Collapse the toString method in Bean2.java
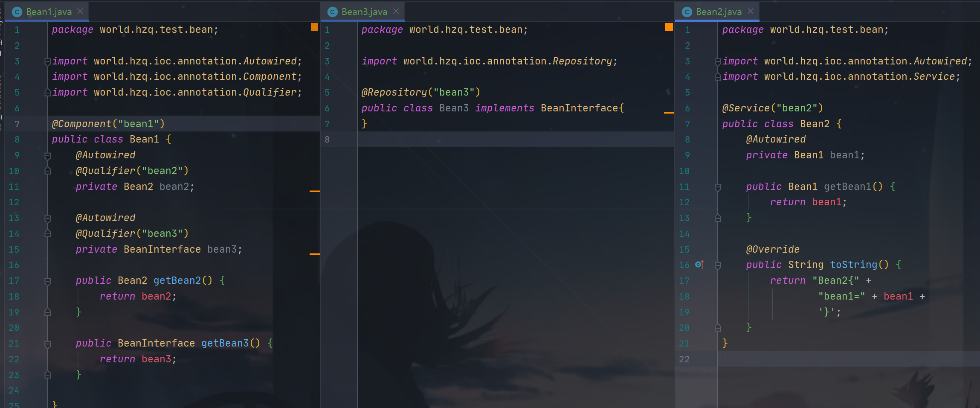This screenshot has height=408, width=980. click(718, 265)
